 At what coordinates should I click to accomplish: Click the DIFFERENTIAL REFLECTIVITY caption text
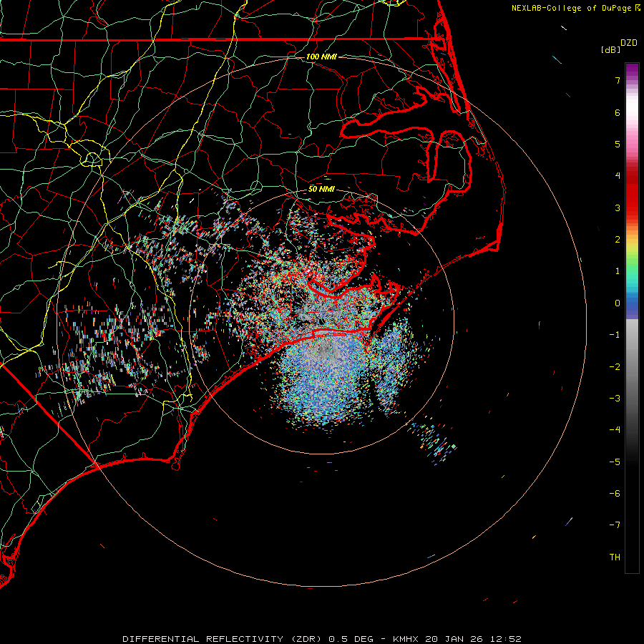coord(203,639)
